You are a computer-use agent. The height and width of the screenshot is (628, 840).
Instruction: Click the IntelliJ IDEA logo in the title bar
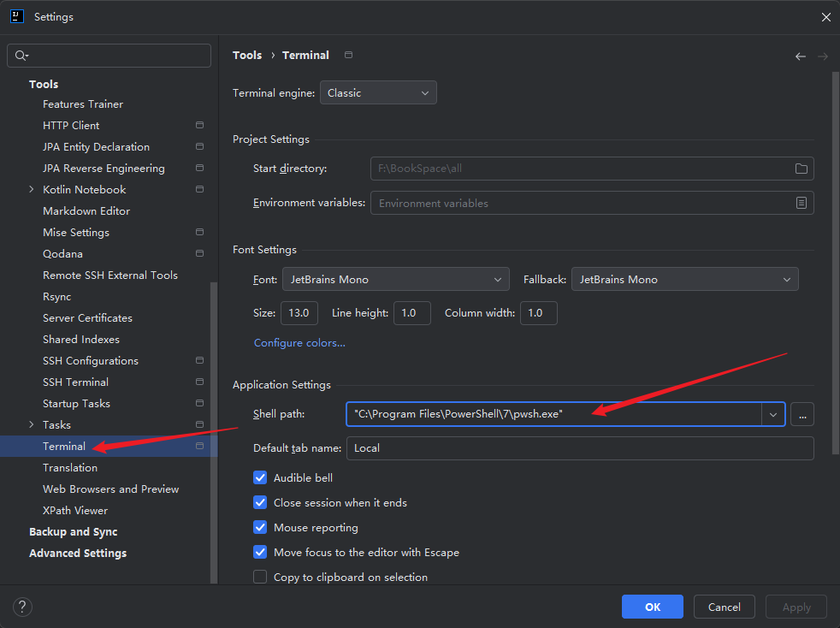pos(17,16)
